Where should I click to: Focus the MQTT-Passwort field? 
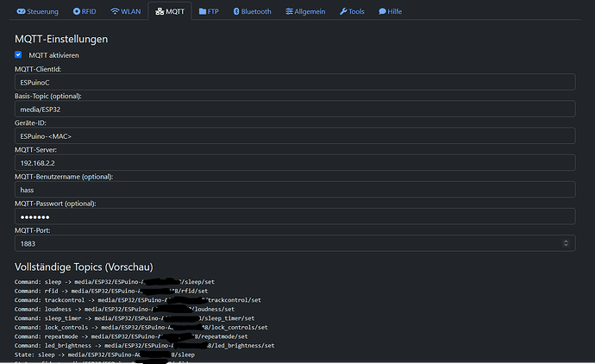point(295,216)
